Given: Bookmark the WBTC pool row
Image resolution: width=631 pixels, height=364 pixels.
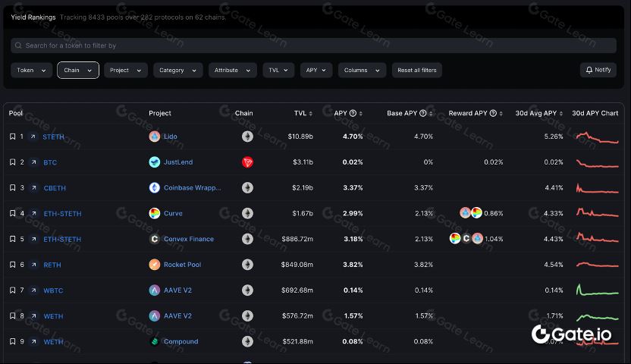Looking at the screenshot, I should pos(12,290).
